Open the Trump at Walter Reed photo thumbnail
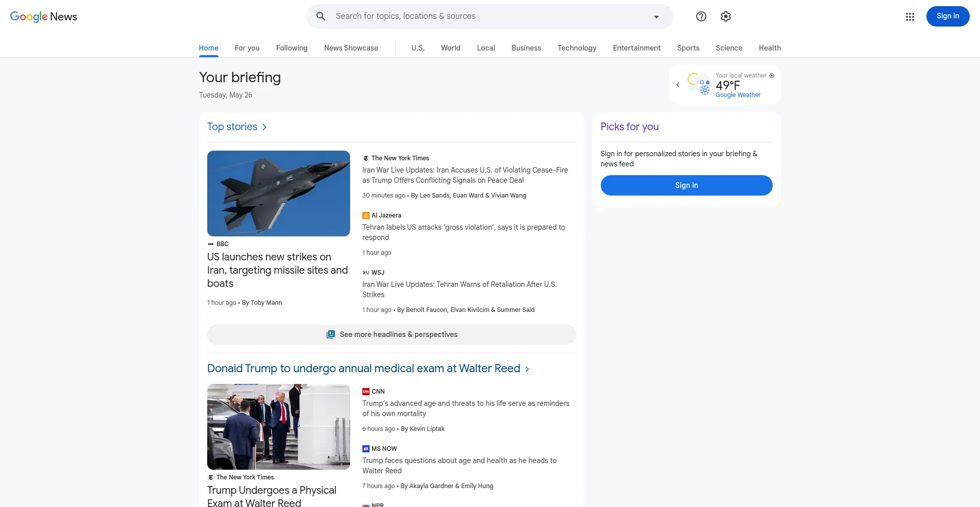The image size is (980, 507). point(279,427)
